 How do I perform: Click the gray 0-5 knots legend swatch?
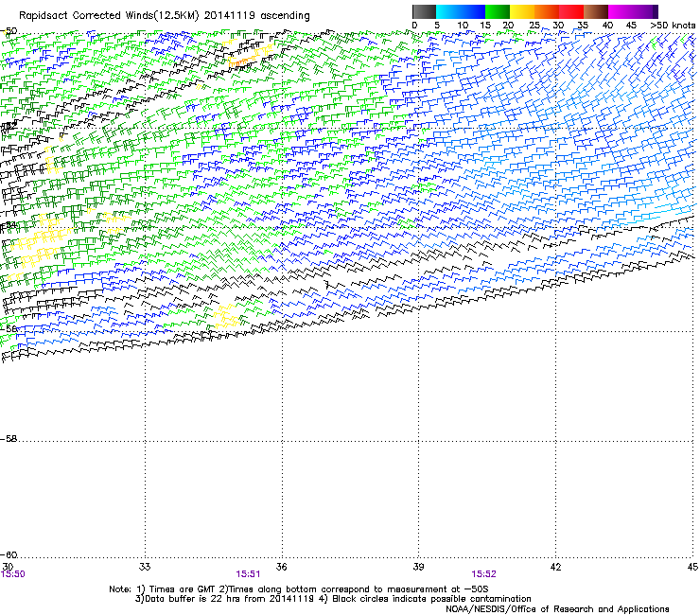click(x=424, y=11)
